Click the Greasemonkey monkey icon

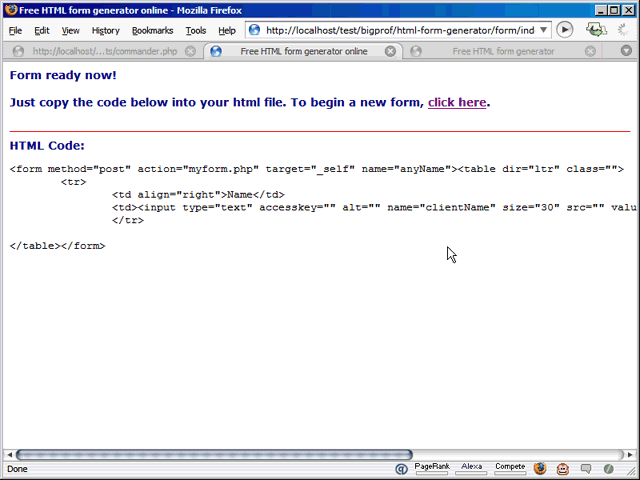point(563,469)
